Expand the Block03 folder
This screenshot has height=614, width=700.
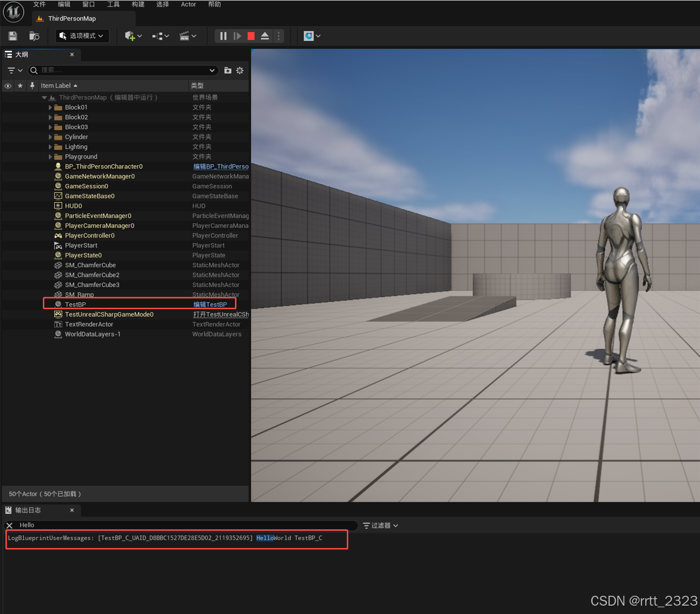tap(50, 127)
